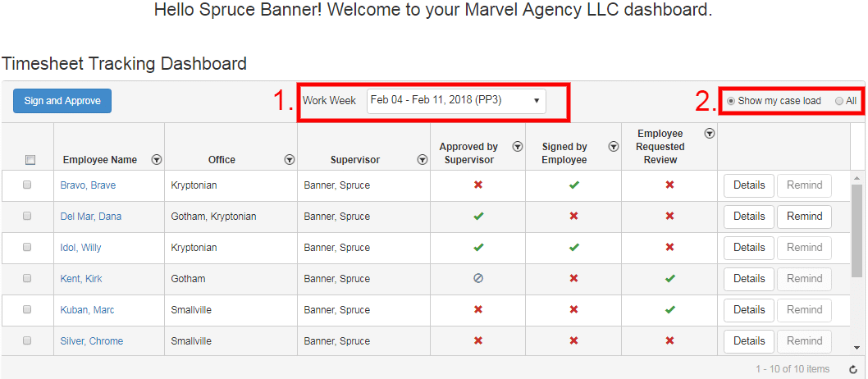868x379 pixels.
Task: Open filter for Employee Requested Review column
Action: [x=710, y=133]
